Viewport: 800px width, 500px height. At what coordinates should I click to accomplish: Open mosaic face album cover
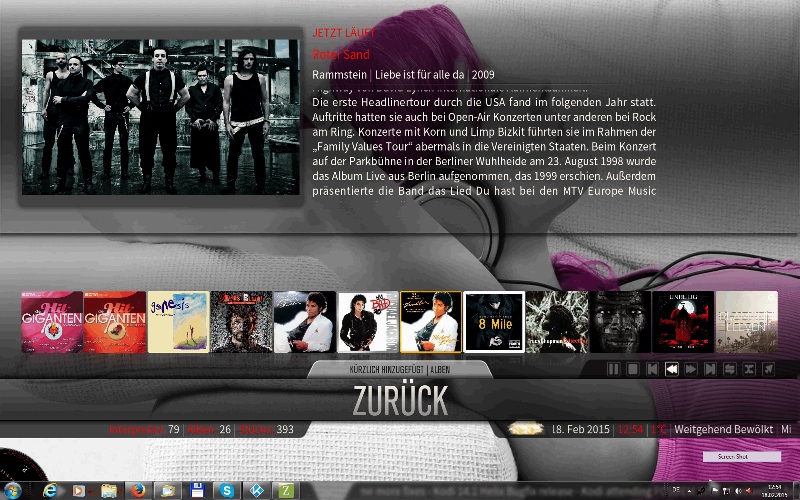coord(242,322)
